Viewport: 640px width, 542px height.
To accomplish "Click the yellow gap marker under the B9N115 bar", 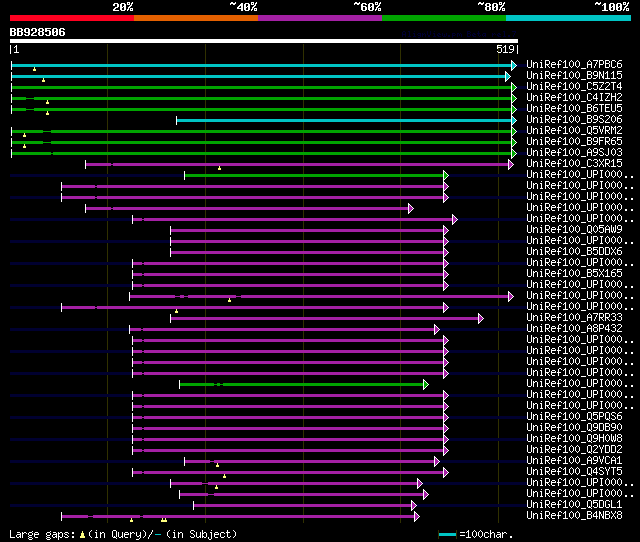I will [x=43, y=80].
